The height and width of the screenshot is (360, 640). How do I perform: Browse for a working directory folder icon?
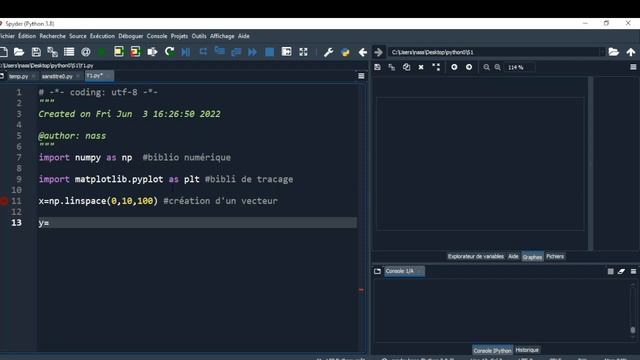pyautogui.click(x=613, y=52)
